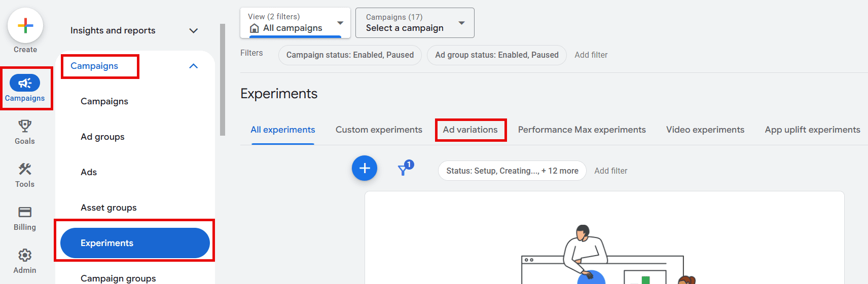Click the Filters label

point(251,53)
